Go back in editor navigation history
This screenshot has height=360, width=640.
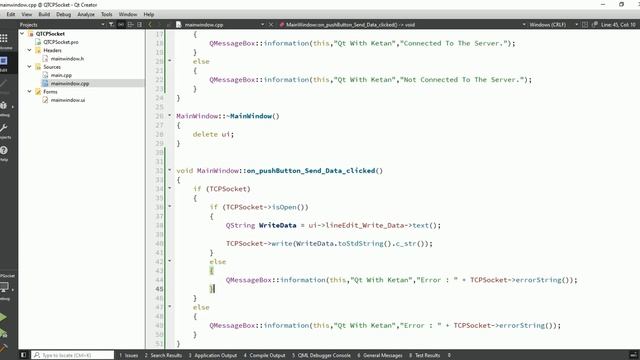pos(150,24)
